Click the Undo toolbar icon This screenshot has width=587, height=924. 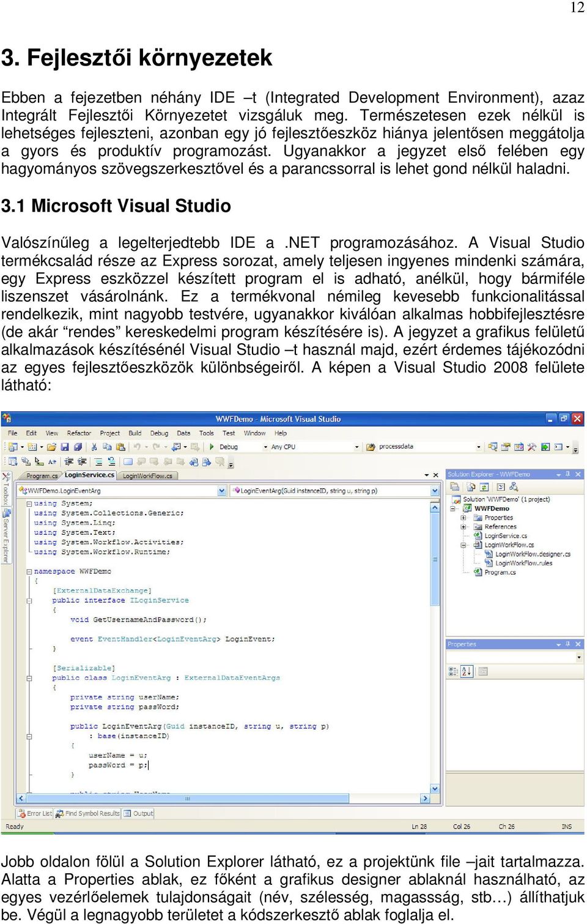(x=137, y=447)
